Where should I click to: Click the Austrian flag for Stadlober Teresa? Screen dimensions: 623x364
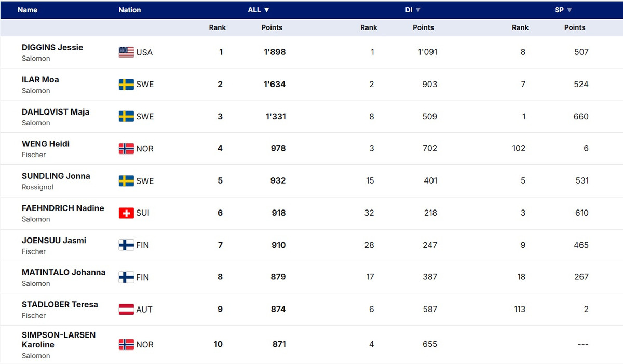point(126,310)
